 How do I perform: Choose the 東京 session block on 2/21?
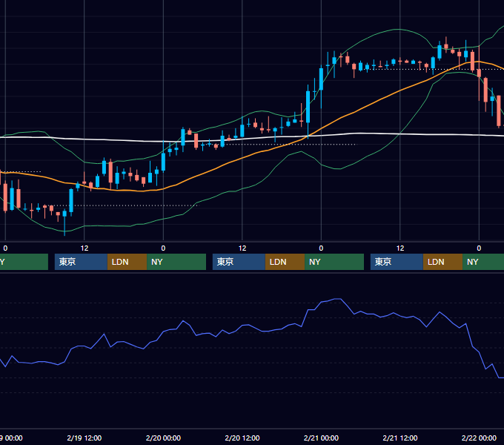pyautogui.click(x=397, y=262)
